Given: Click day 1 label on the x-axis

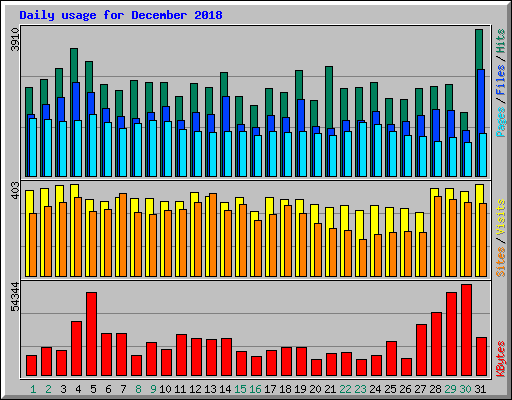Looking at the screenshot, I should (33, 389).
